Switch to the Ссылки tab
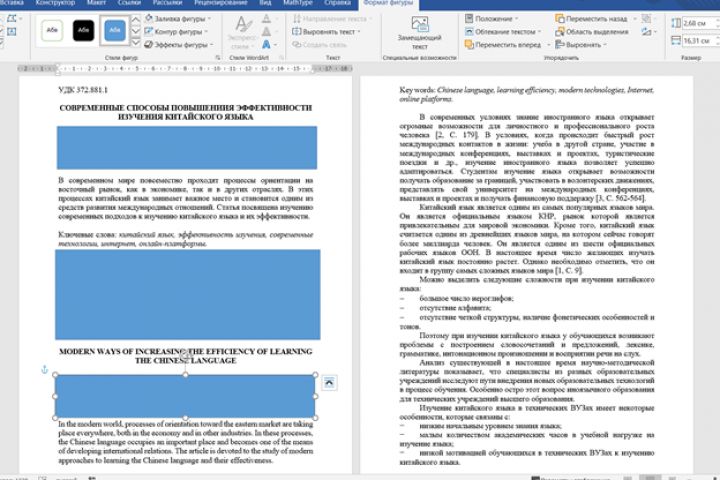 129,3
